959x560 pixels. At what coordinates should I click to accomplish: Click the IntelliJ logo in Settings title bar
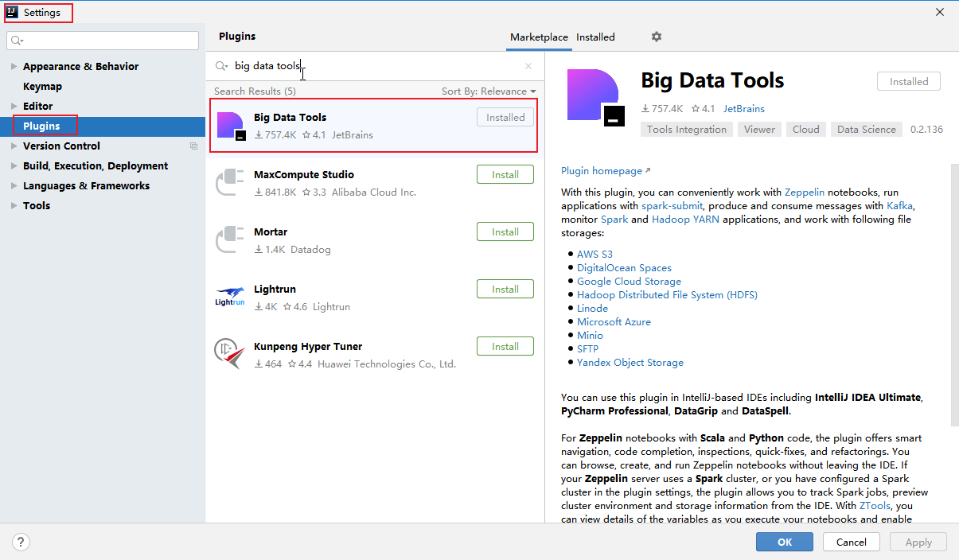point(12,12)
